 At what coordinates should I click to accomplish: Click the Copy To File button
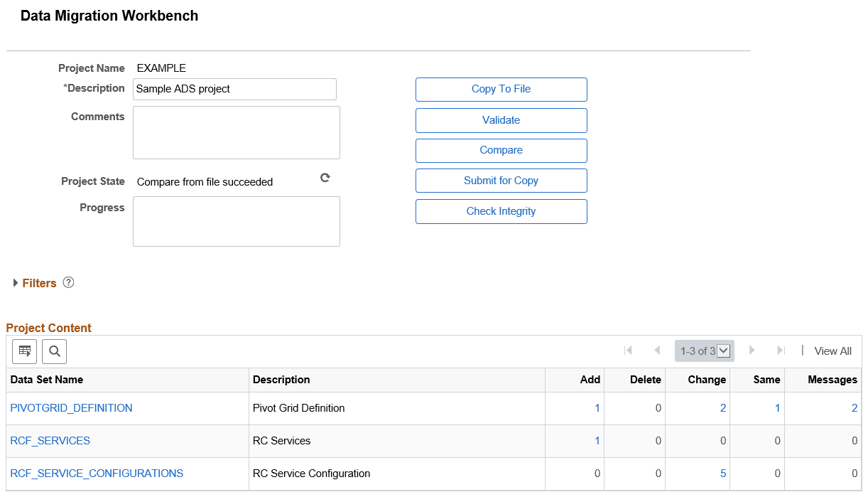(x=501, y=89)
